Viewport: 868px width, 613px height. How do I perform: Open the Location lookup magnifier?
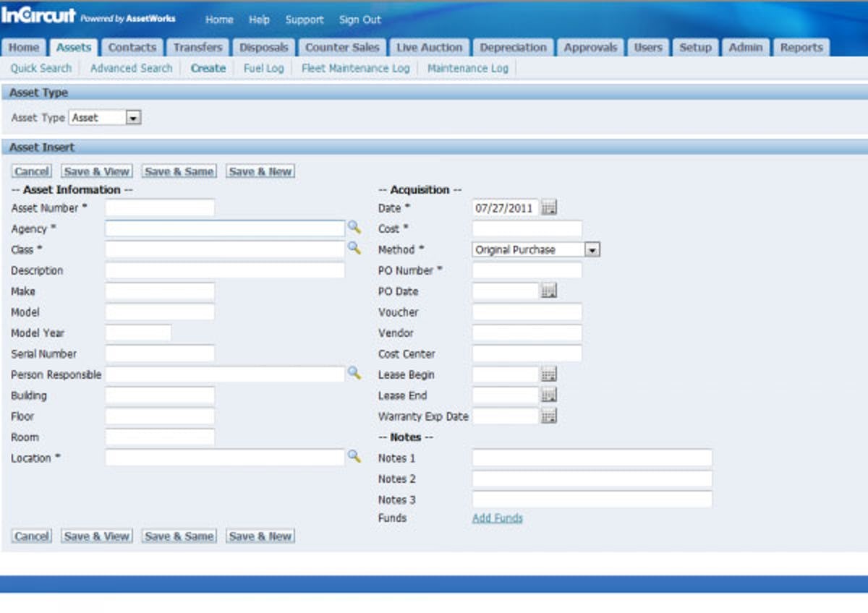pyautogui.click(x=354, y=458)
